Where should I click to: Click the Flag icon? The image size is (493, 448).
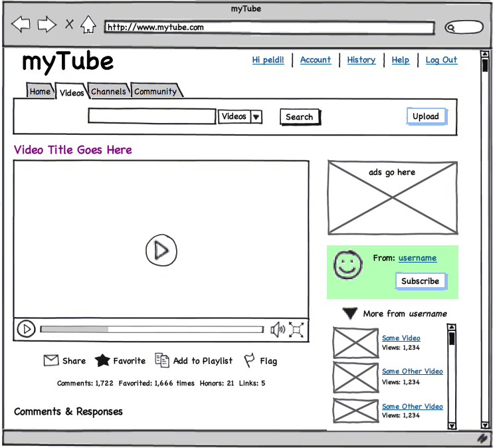249,360
